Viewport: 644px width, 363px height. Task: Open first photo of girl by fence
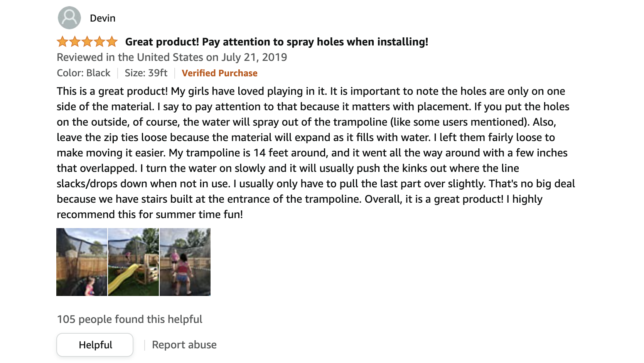pyautogui.click(x=82, y=262)
